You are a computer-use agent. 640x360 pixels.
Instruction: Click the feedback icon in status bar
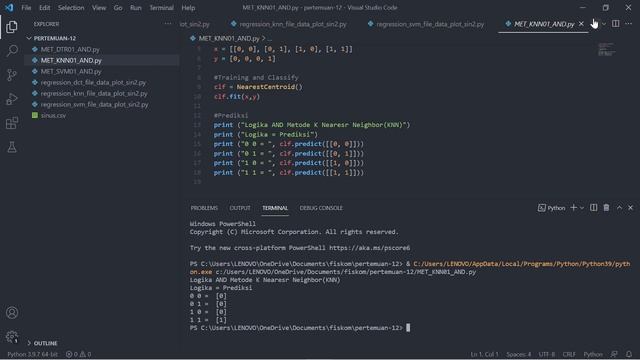coord(614,354)
